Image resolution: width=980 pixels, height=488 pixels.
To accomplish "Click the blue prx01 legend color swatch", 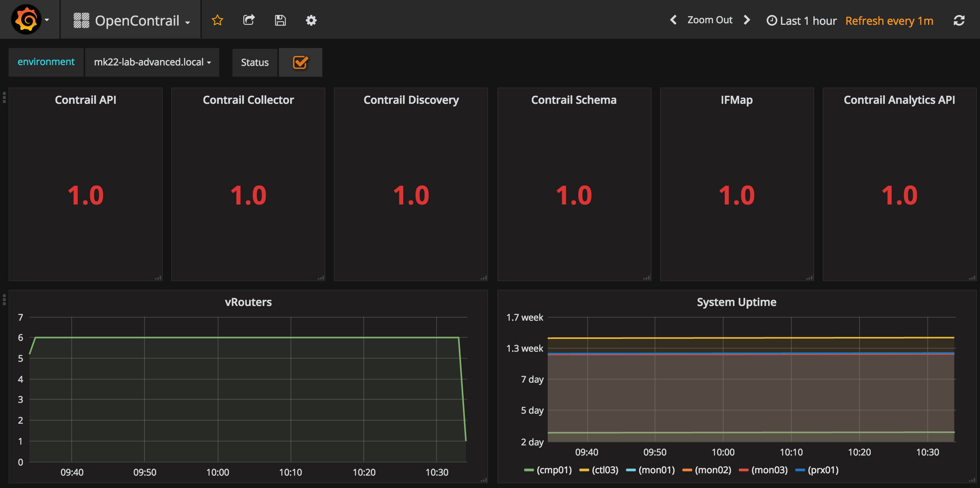I will click(800, 470).
